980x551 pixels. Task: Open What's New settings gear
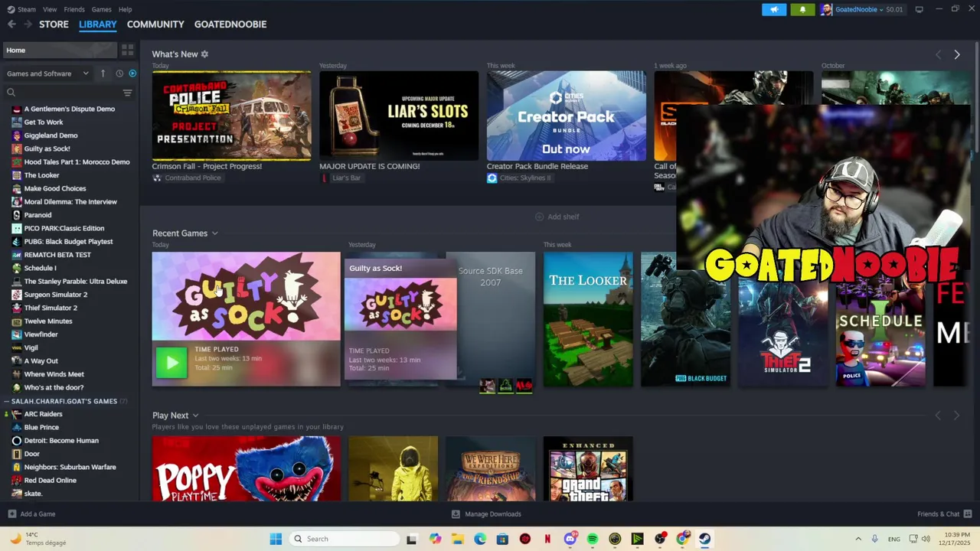point(204,54)
